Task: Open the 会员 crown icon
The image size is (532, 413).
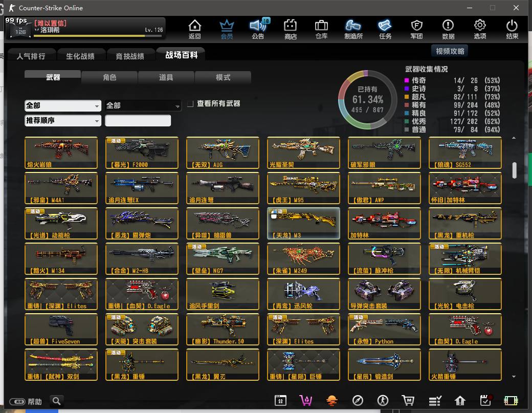Action: point(227,29)
